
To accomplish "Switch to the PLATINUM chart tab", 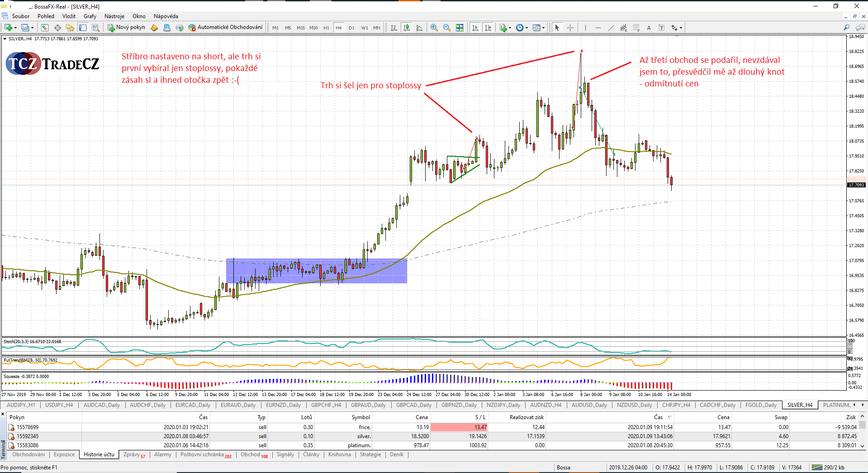I will pos(836,405).
